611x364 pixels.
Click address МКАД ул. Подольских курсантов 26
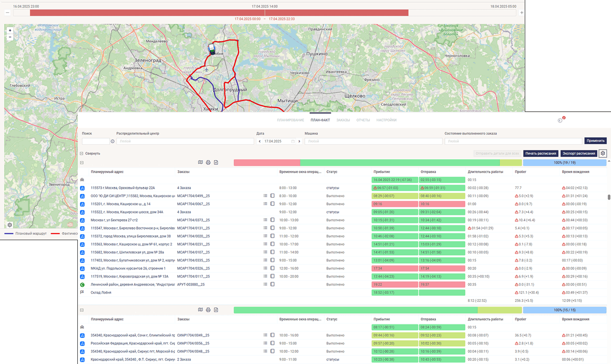tap(128, 268)
